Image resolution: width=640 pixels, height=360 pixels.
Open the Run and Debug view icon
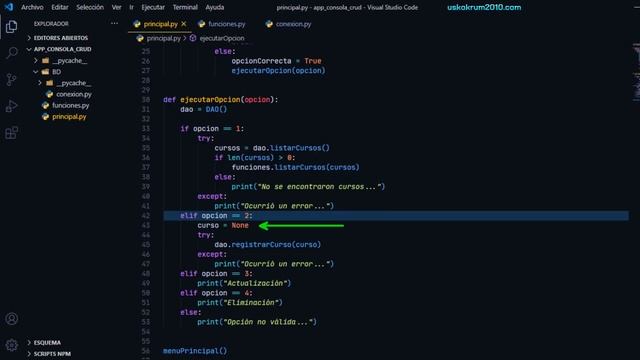[11, 106]
